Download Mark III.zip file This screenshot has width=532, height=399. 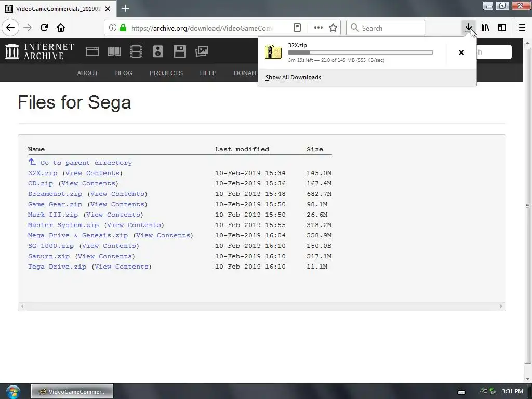(x=53, y=215)
